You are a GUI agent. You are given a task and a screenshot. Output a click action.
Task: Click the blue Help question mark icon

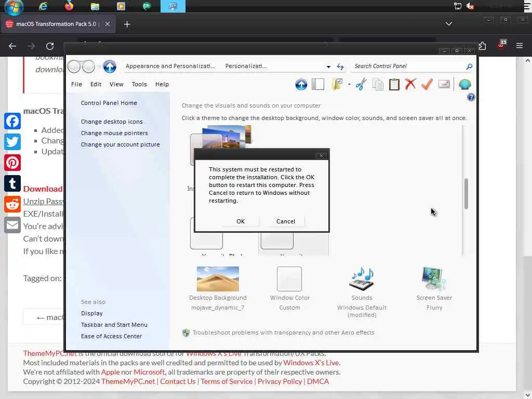click(471, 97)
